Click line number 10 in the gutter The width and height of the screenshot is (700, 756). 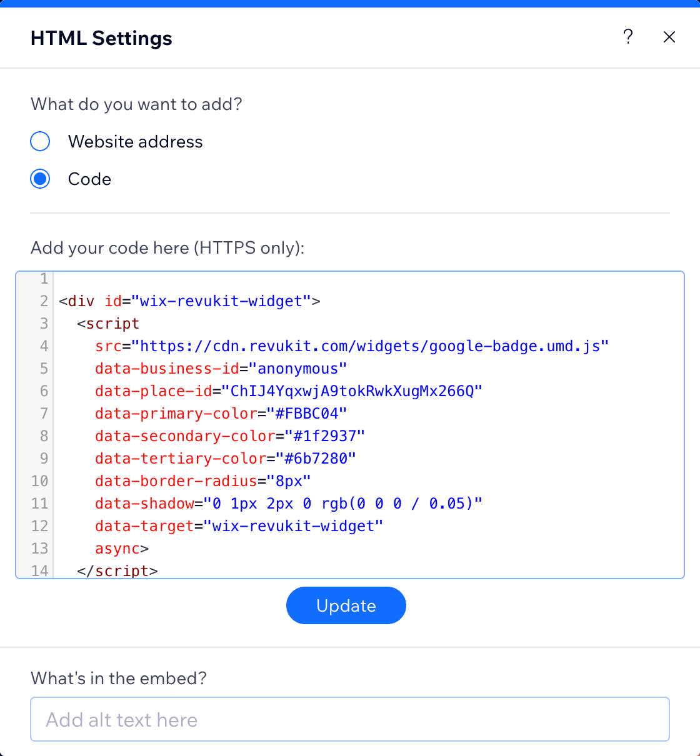point(39,480)
